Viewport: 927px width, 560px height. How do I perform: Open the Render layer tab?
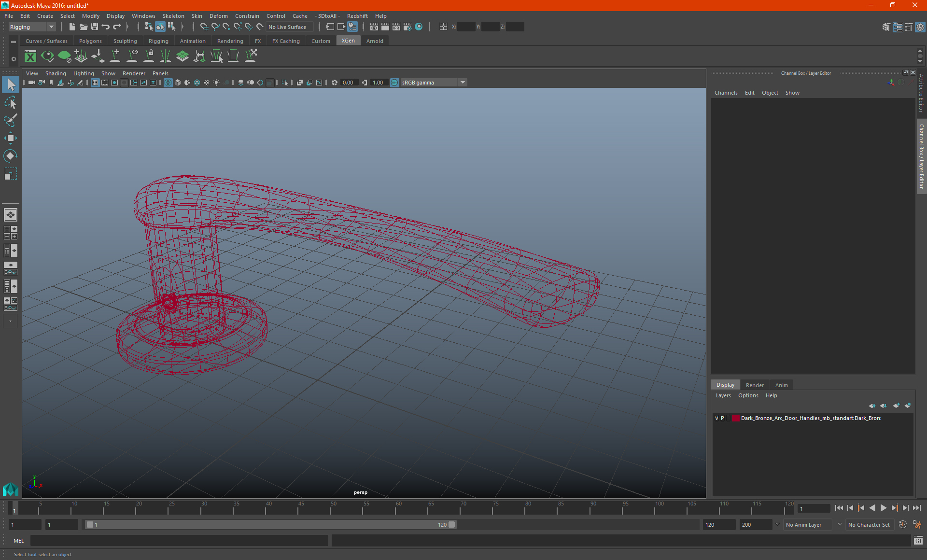click(x=755, y=385)
